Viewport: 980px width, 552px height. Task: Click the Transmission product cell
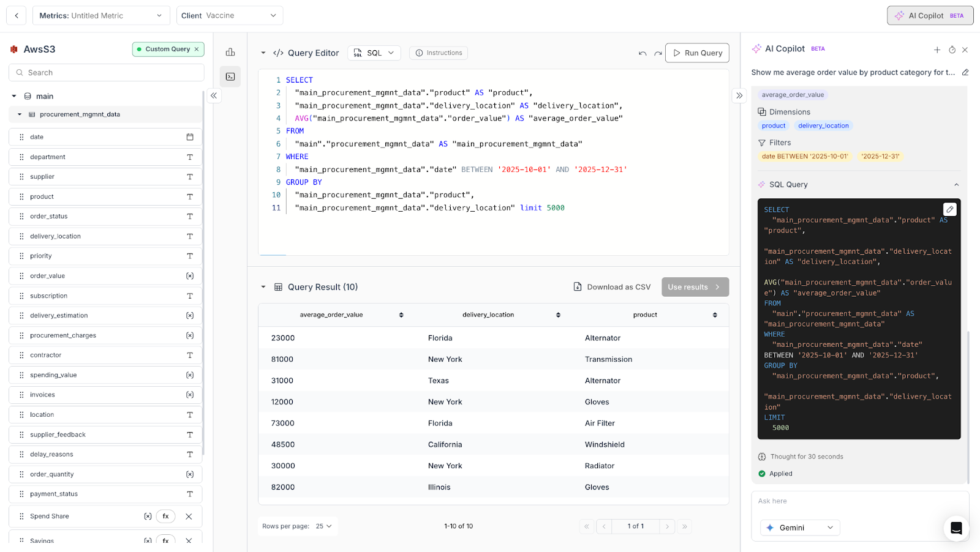608,359
